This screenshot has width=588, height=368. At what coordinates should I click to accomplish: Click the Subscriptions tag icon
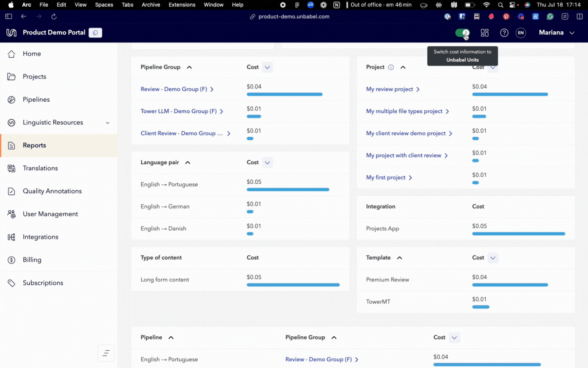(x=11, y=283)
